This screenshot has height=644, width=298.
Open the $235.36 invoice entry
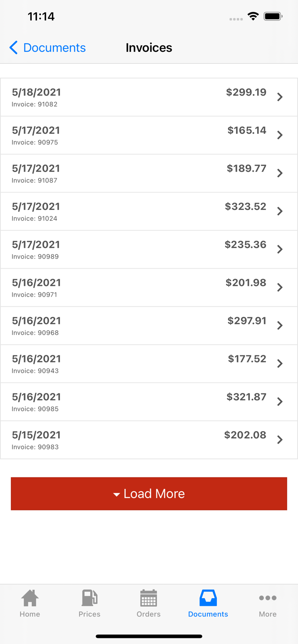(x=149, y=249)
